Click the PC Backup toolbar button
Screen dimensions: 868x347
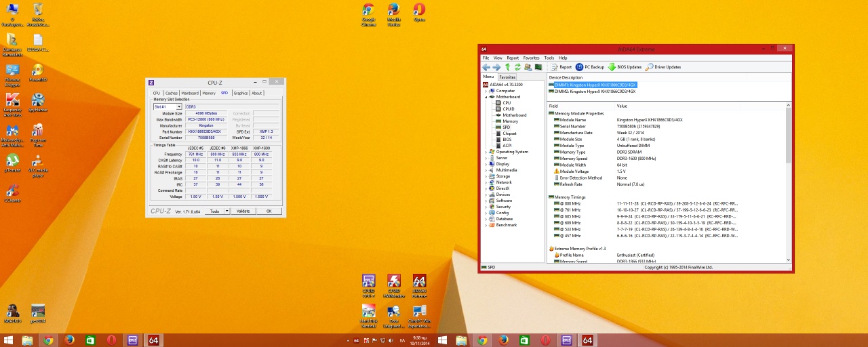click(590, 67)
